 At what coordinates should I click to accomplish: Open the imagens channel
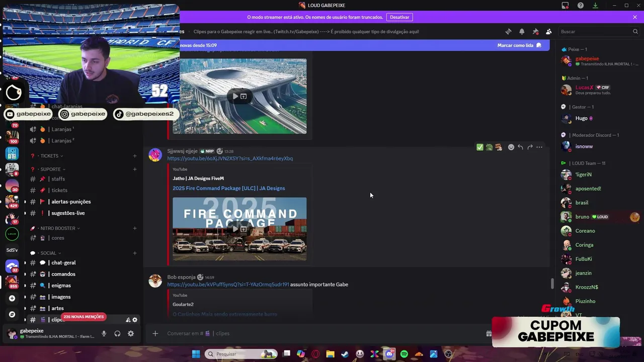pos(84,297)
